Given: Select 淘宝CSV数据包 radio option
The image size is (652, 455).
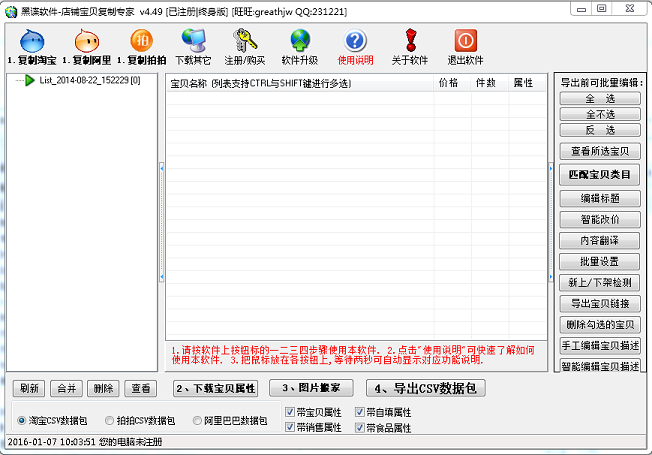Looking at the screenshot, I should tap(52, 420).
